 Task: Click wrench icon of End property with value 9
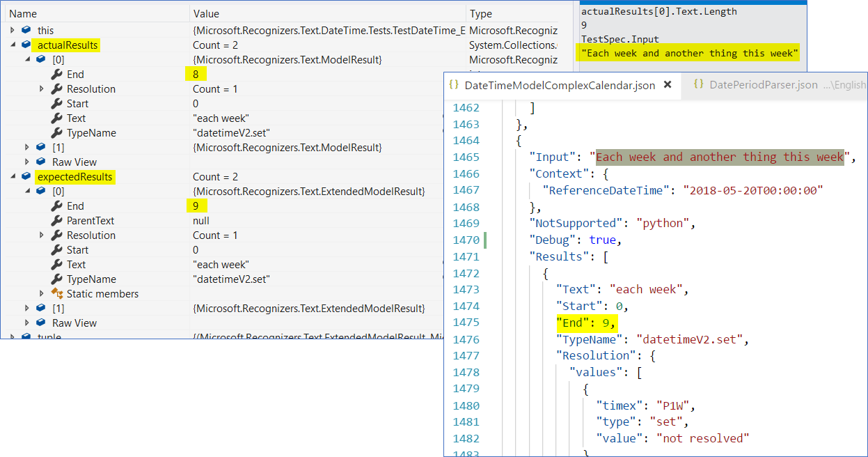pyautogui.click(x=57, y=206)
